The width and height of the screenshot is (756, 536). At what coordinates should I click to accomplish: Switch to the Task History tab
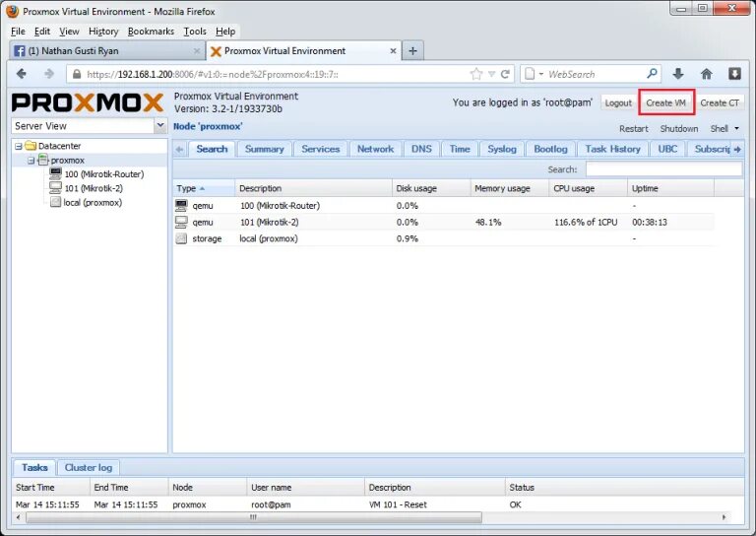click(x=612, y=149)
